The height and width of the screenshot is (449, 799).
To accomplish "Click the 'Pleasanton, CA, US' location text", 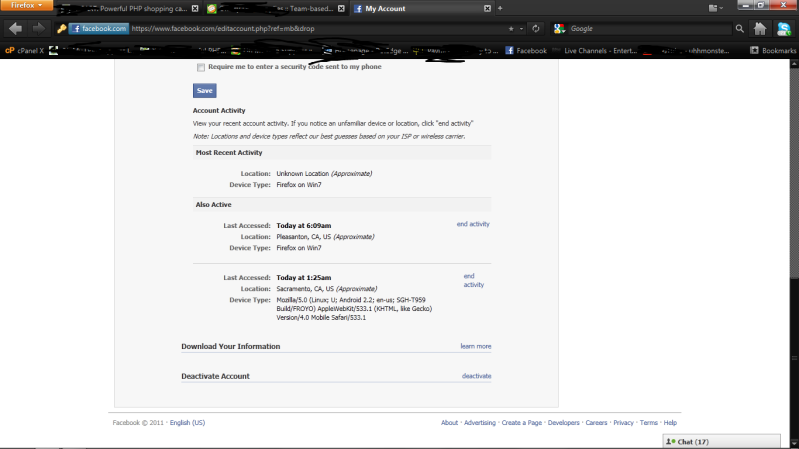I will [x=304, y=236].
